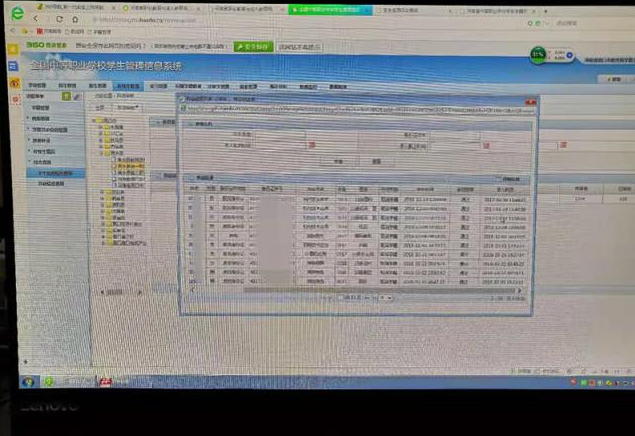Click the browser address bar URL
635x436 pixels.
(x=147, y=20)
